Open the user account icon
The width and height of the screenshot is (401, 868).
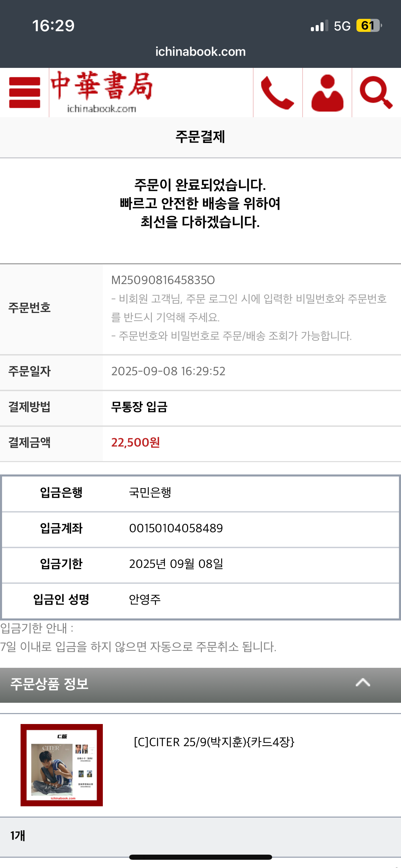[x=327, y=93]
